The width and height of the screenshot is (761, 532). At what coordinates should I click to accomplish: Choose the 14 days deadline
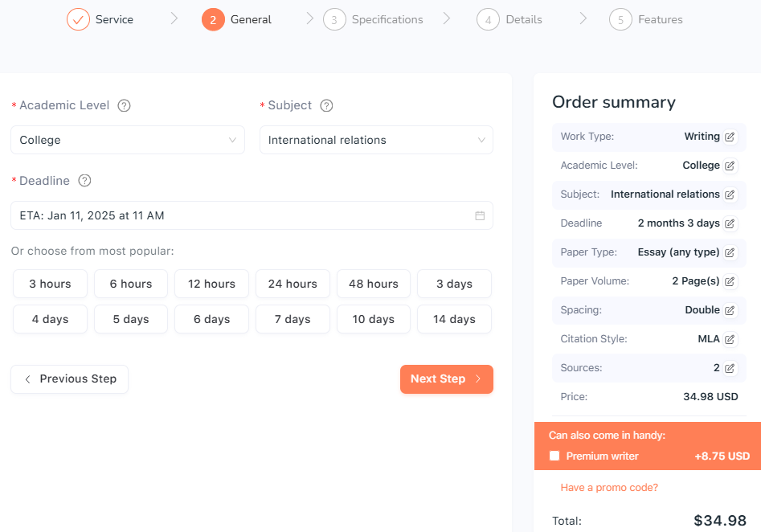[454, 319]
